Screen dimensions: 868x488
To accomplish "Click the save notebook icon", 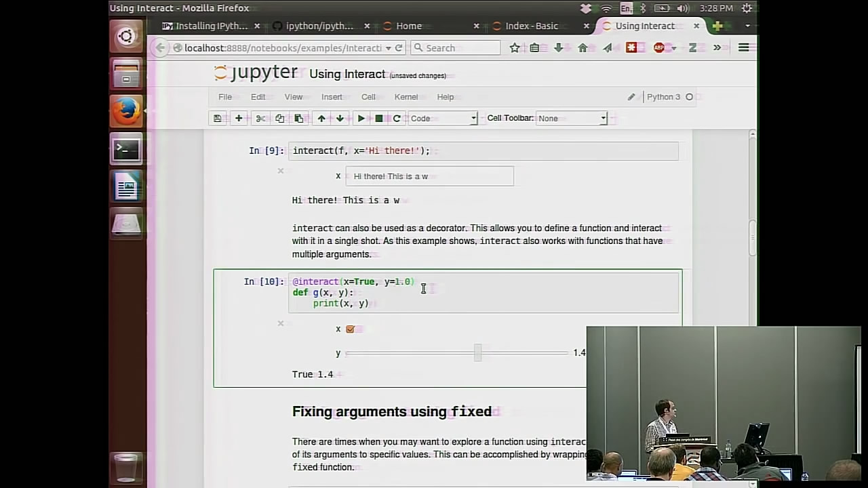I will (217, 119).
